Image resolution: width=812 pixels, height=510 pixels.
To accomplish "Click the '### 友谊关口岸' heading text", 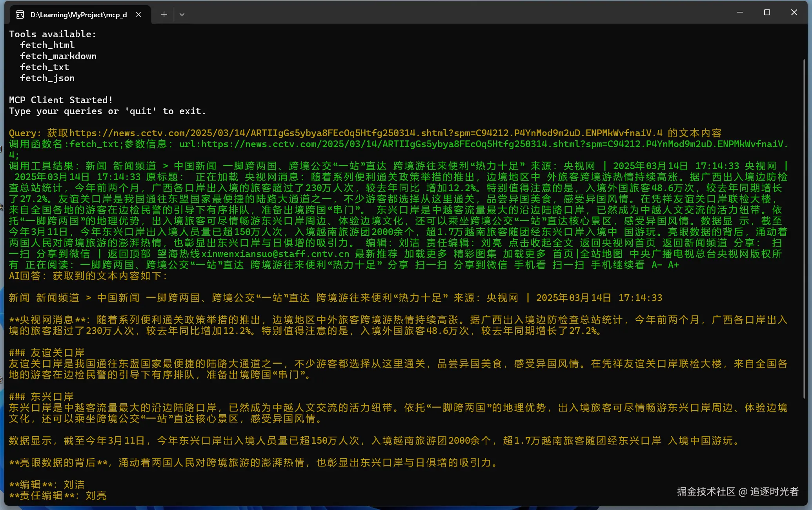I will tap(47, 353).
